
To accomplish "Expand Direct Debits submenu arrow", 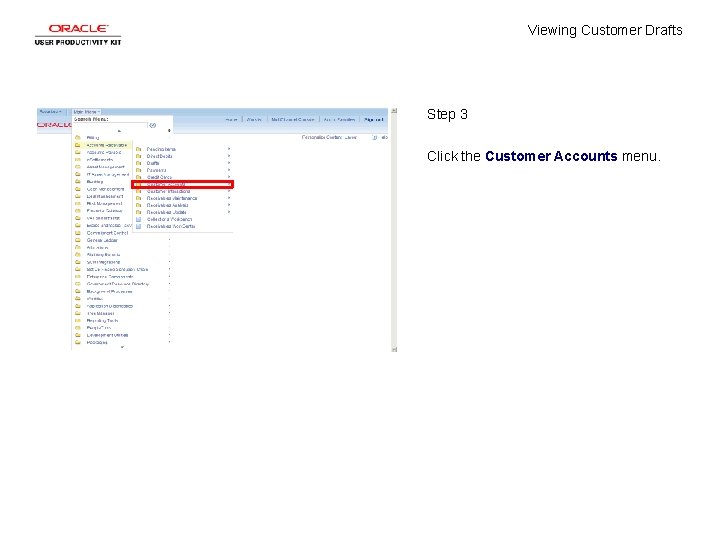I will tap(229, 156).
